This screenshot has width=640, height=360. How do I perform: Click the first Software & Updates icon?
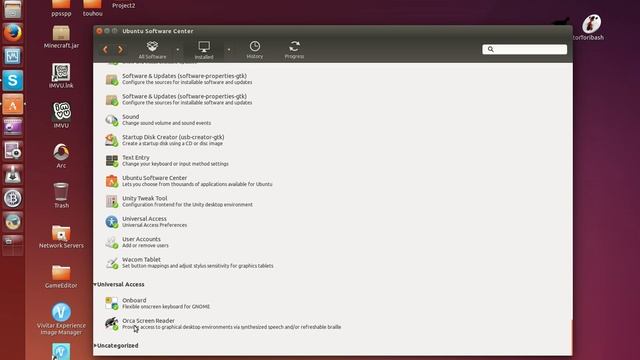point(111,79)
